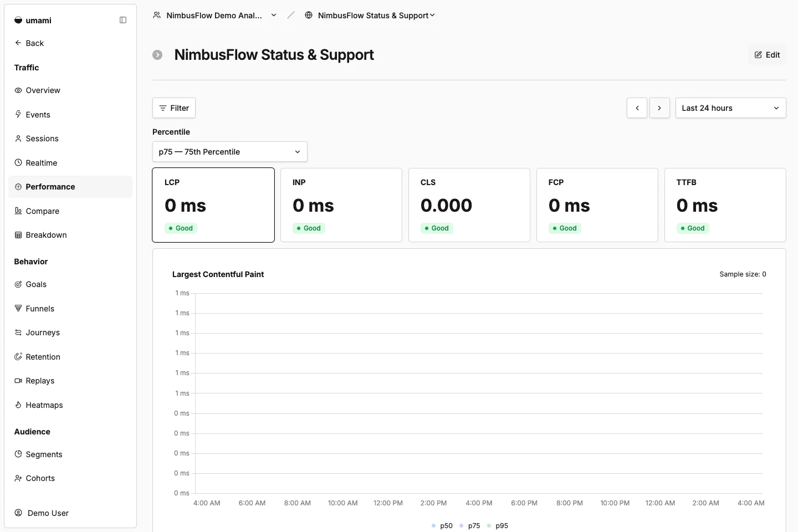Image resolution: width=798 pixels, height=532 pixels.
Task: Collapse the sidebar panel icon
Action: click(123, 21)
